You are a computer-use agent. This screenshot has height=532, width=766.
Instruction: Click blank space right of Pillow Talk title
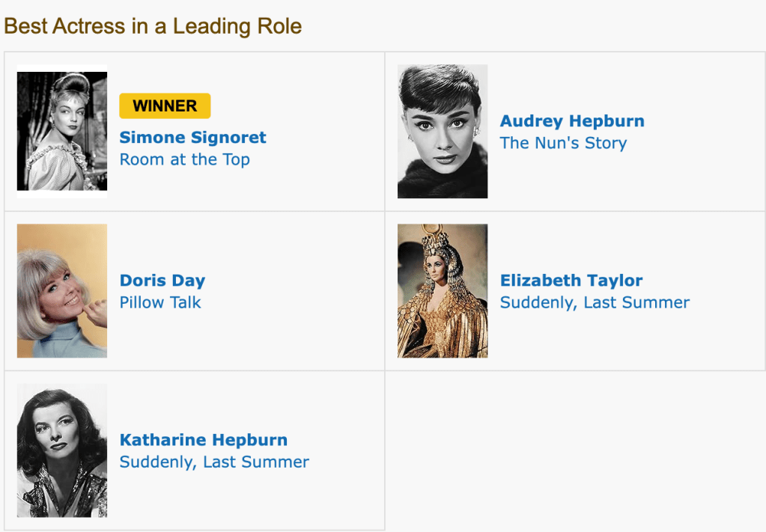click(x=292, y=302)
